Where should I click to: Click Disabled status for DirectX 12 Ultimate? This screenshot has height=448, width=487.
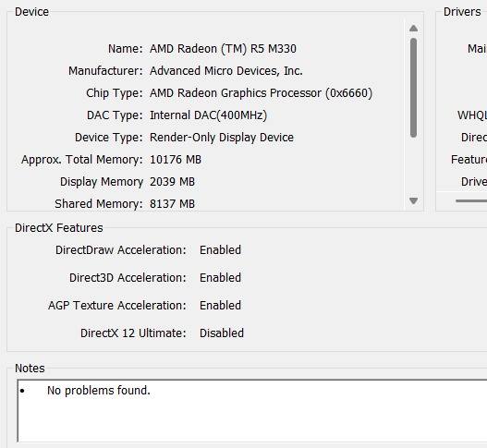coord(222,333)
